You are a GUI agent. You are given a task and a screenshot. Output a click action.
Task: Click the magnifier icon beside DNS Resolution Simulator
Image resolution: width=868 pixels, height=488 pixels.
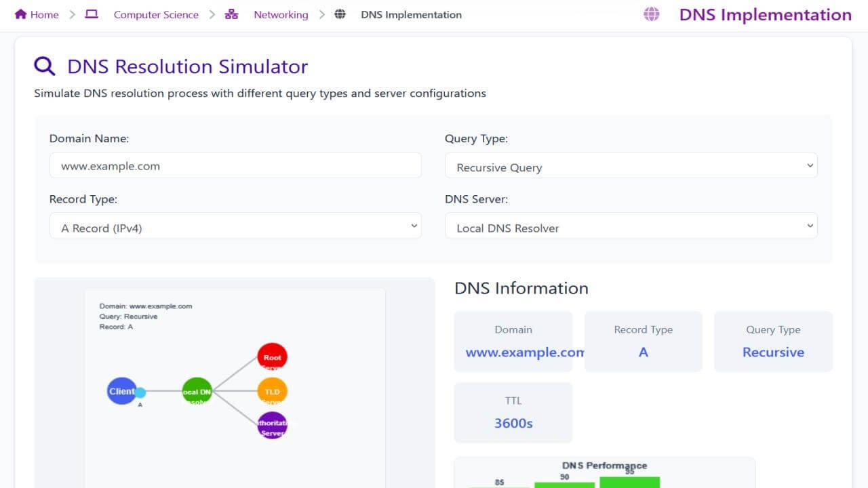(45, 66)
